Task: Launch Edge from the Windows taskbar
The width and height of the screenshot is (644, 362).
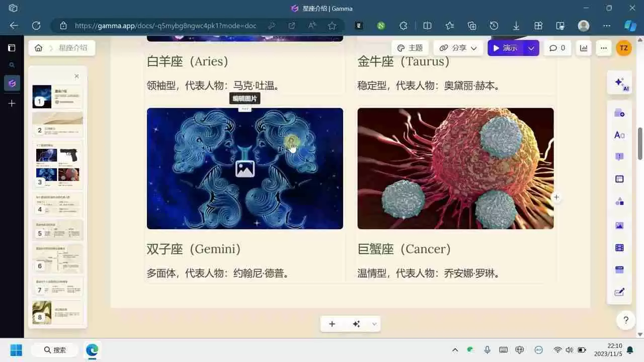Action: [x=92, y=349]
